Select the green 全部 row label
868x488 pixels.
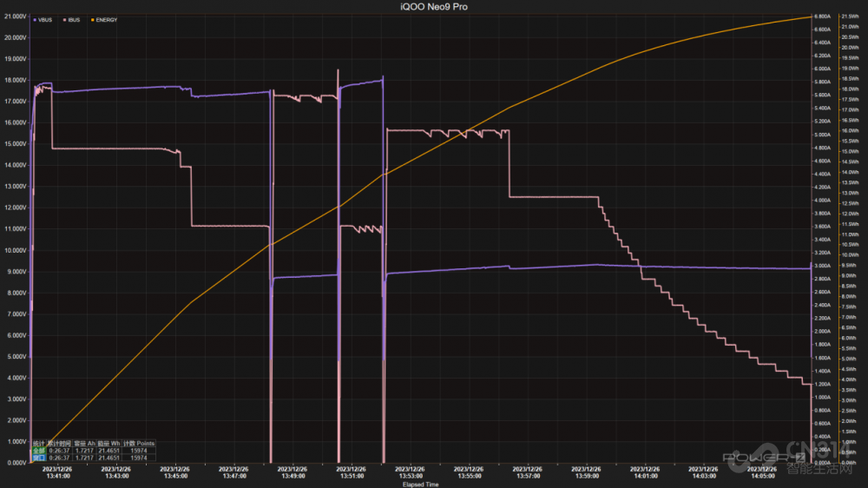coord(37,451)
